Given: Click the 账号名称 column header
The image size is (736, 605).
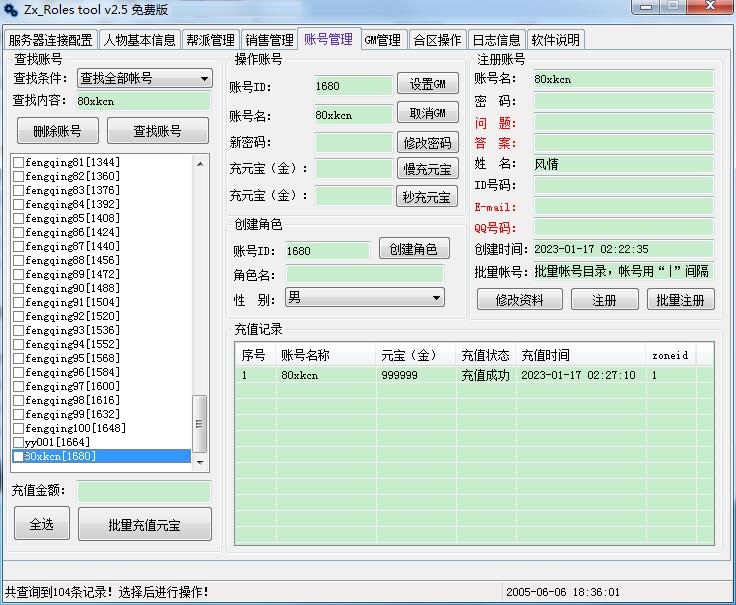Looking at the screenshot, I should point(326,355).
